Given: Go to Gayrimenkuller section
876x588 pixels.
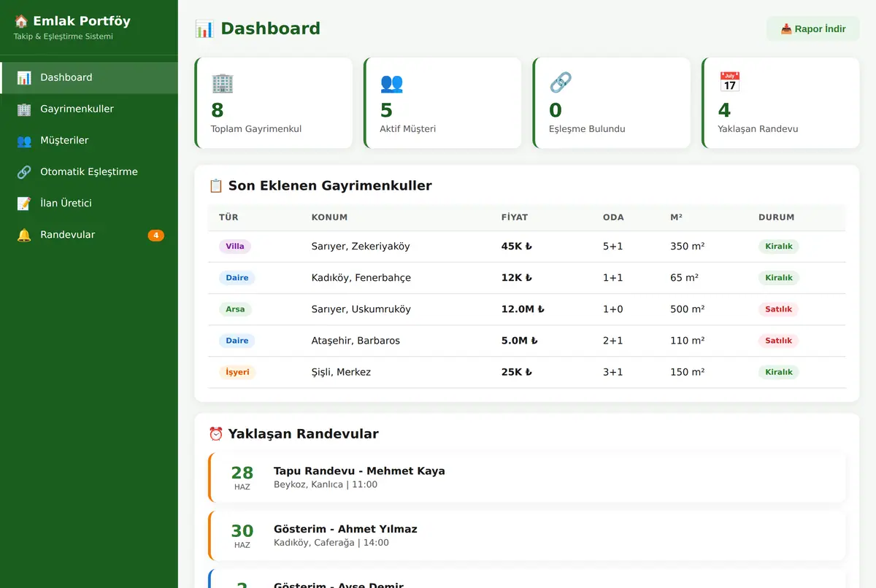Looking at the screenshot, I should click(89, 109).
